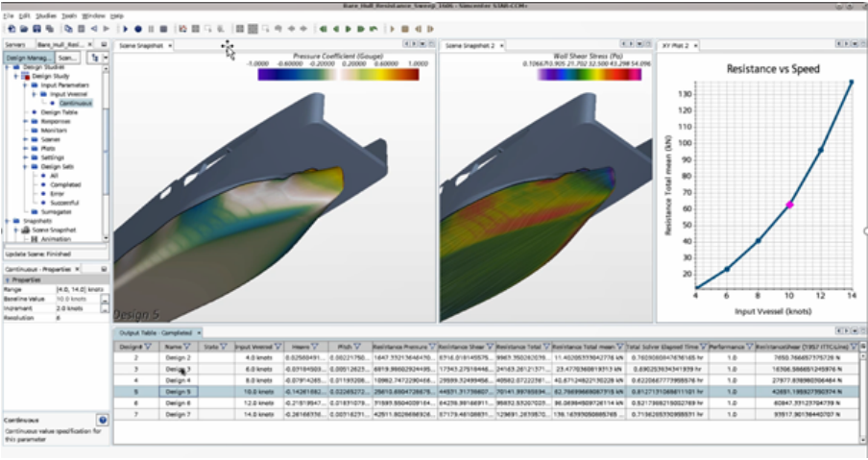Image resolution: width=868 pixels, height=460 pixels.
Task: Select the Successful design set
Action: click(64, 203)
